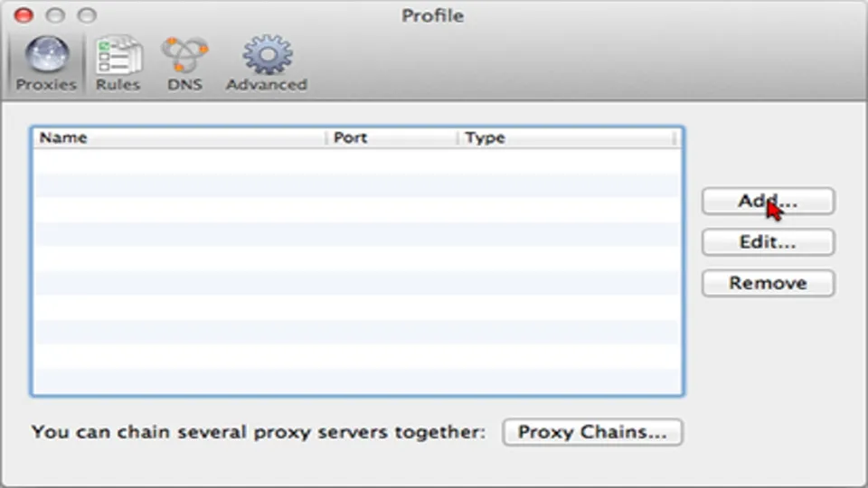Sort proxies by Port column header

(x=391, y=138)
